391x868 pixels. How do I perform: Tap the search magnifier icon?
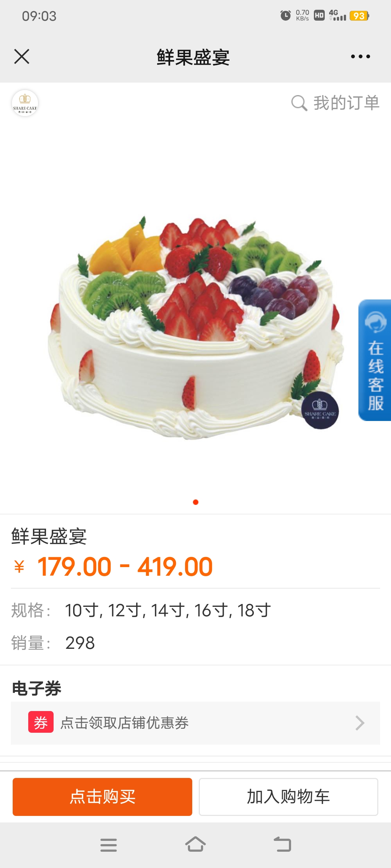[299, 103]
